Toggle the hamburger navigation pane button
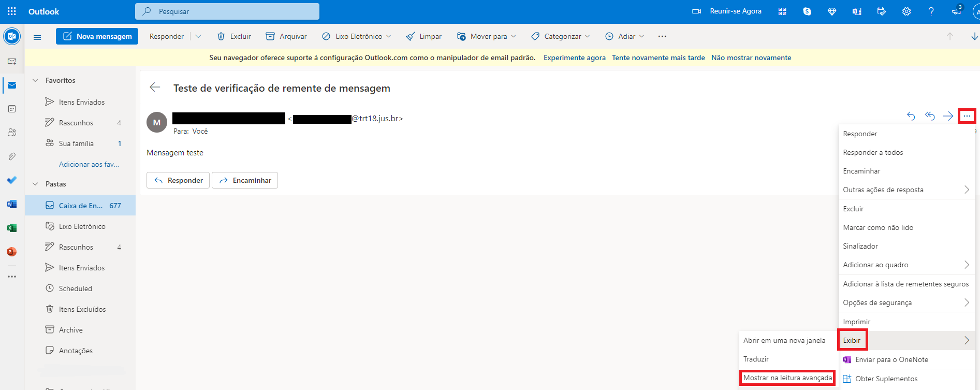 [x=37, y=37]
